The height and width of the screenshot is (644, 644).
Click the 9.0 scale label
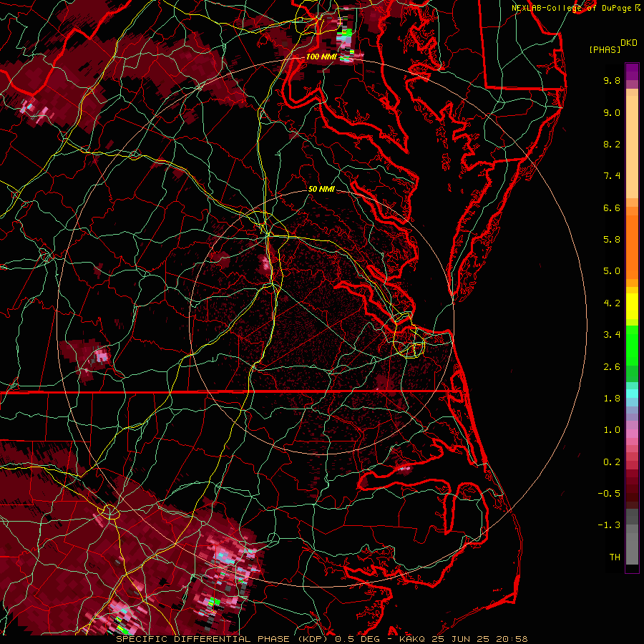(612, 112)
